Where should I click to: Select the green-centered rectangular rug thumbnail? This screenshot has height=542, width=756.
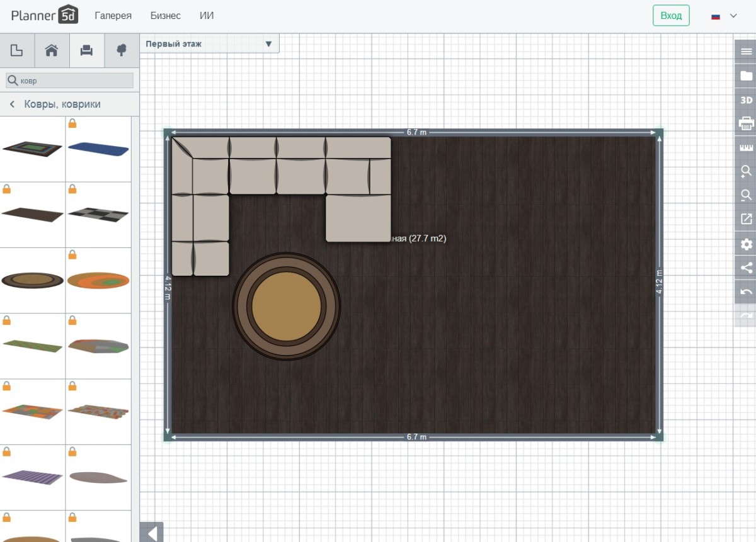point(32,149)
